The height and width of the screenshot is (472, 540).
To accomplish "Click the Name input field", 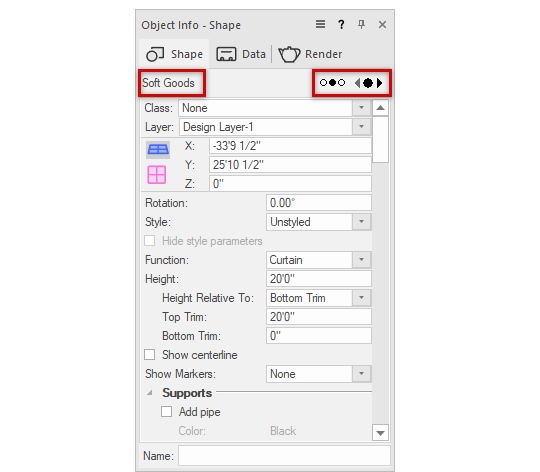I will pyautogui.click(x=284, y=456).
